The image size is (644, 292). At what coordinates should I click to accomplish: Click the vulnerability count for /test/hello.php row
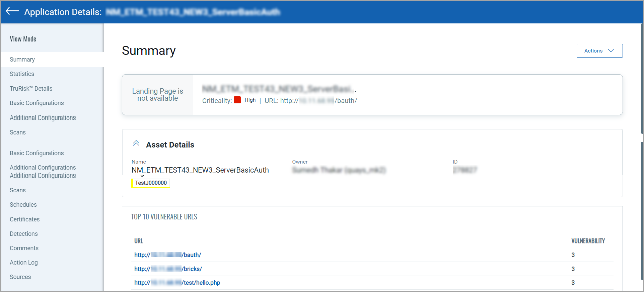(573, 283)
